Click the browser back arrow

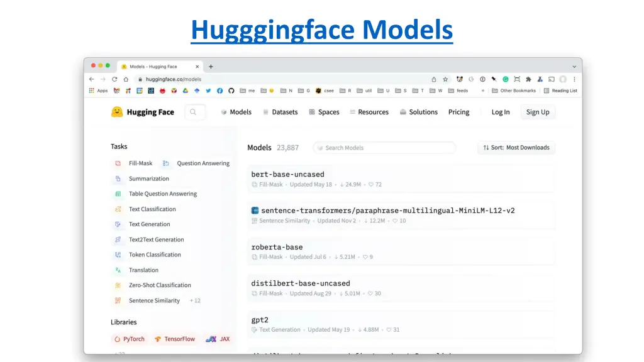click(92, 79)
